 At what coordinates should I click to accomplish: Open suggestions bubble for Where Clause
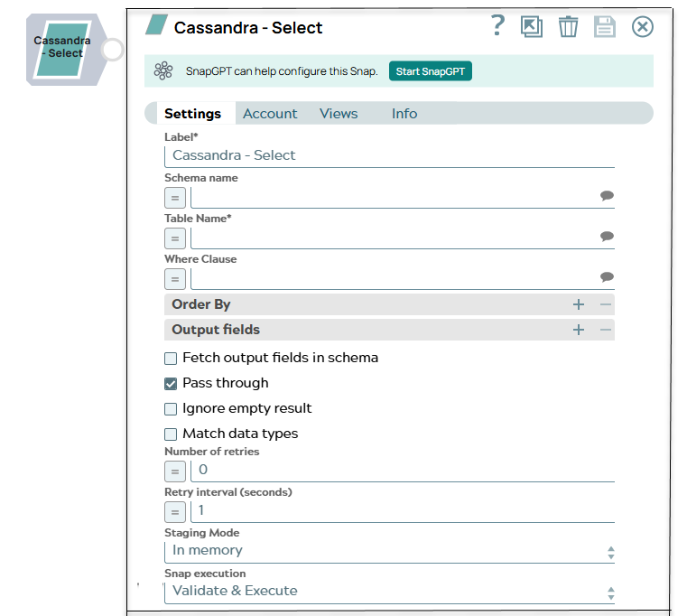pos(607,277)
